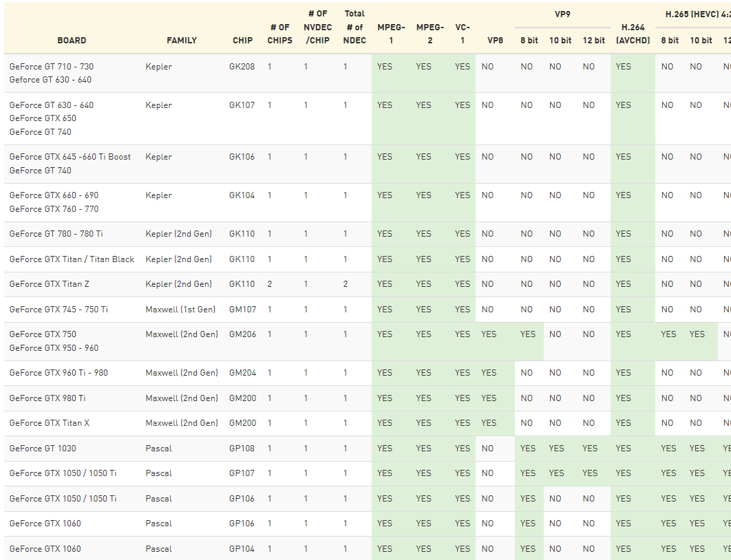The width and height of the screenshot is (731, 560).
Task: Click VP9 10 bit YES in GP107 row
Action: point(556,473)
